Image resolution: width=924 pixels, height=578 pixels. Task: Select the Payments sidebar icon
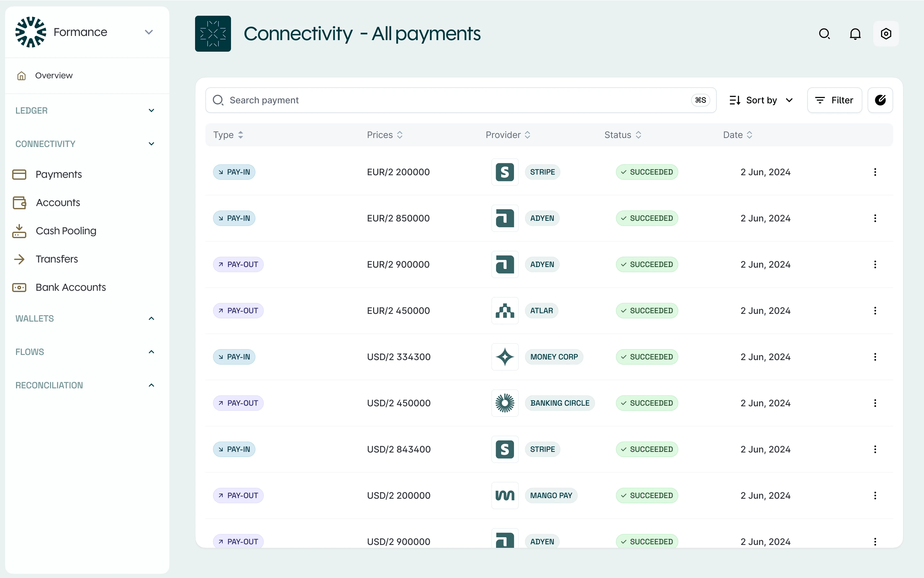pyautogui.click(x=20, y=174)
